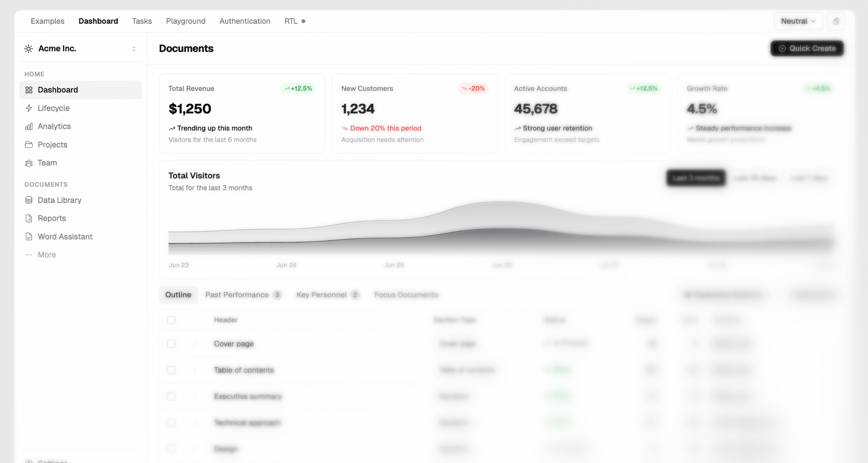
Task: Click the Word Assistant file icon
Action: coord(29,237)
